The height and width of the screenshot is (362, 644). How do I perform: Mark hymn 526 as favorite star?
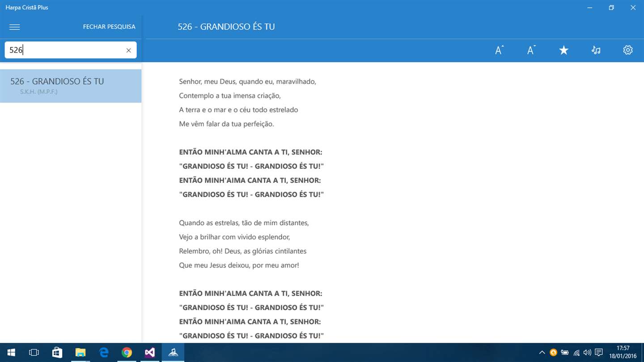(x=563, y=50)
